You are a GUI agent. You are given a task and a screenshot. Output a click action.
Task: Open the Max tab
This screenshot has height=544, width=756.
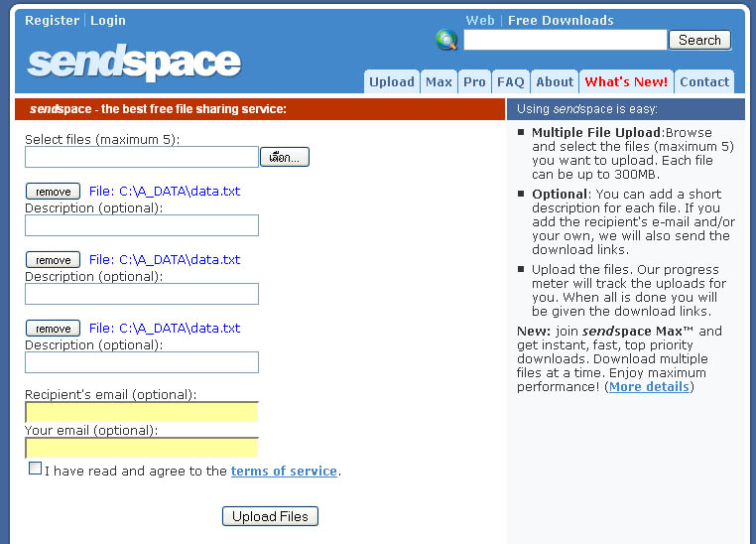tap(439, 81)
